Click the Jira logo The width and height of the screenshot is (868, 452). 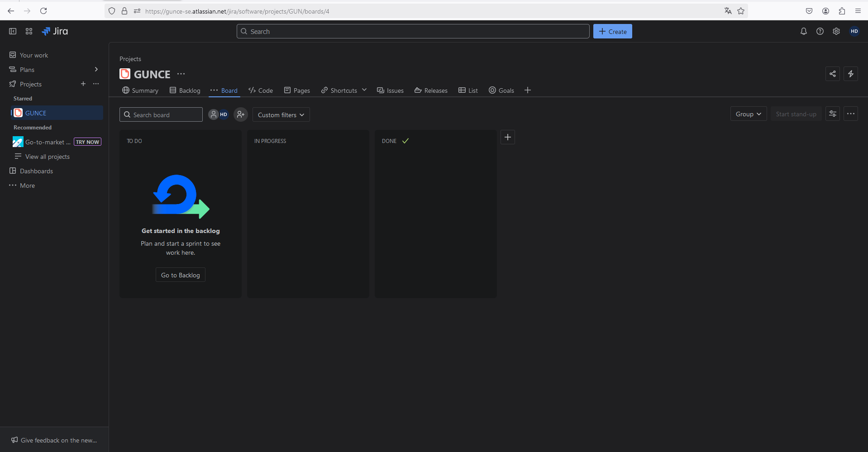[x=55, y=31]
